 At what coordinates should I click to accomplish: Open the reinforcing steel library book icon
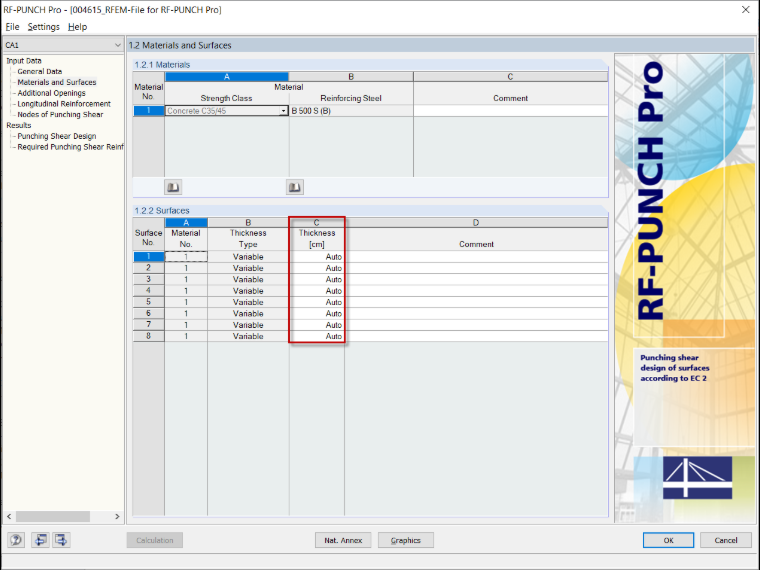coord(295,187)
